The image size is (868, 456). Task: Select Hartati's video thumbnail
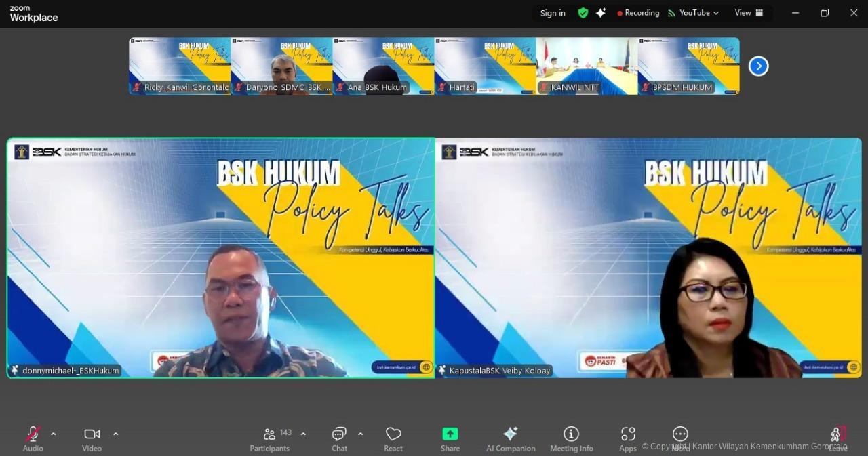click(x=485, y=66)
